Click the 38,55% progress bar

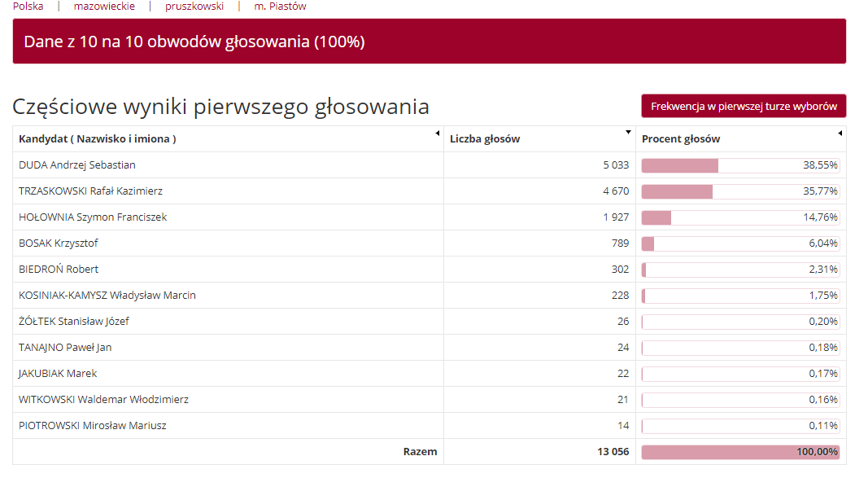pyautogui.click(x=740, y=165)
